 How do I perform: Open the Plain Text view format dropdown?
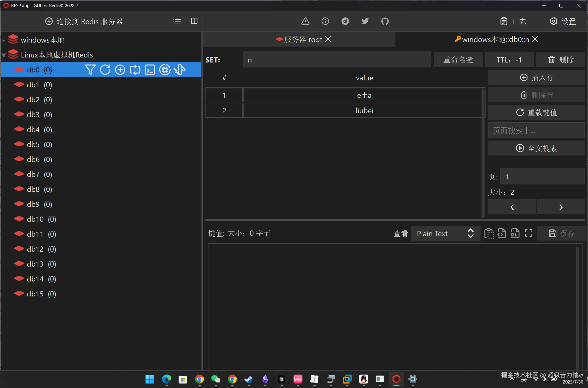445,233
